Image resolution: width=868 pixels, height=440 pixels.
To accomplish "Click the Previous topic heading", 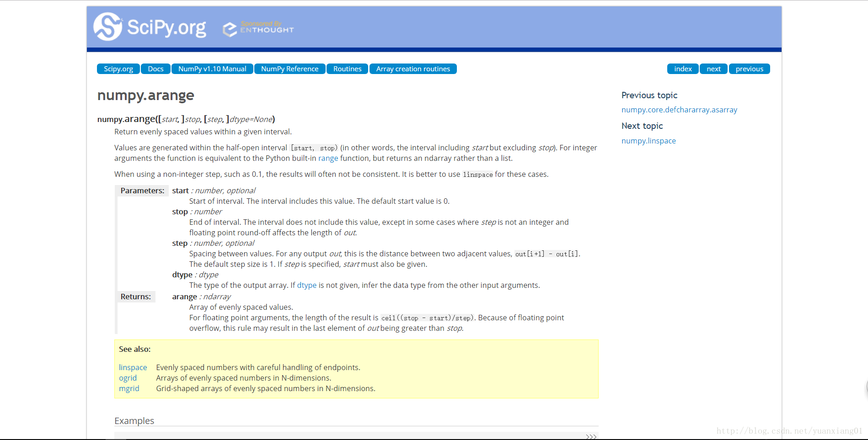I will coord(649,95).
